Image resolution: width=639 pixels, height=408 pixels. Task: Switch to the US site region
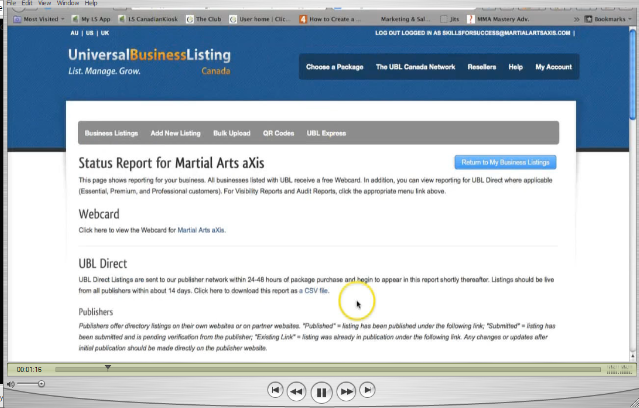point(90,33)
